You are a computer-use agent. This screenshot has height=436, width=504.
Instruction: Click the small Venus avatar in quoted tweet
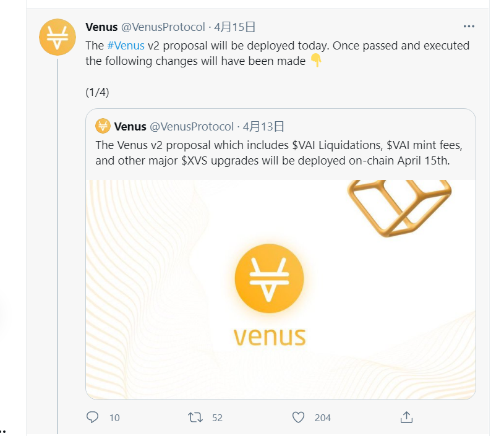tap(103, 126)
